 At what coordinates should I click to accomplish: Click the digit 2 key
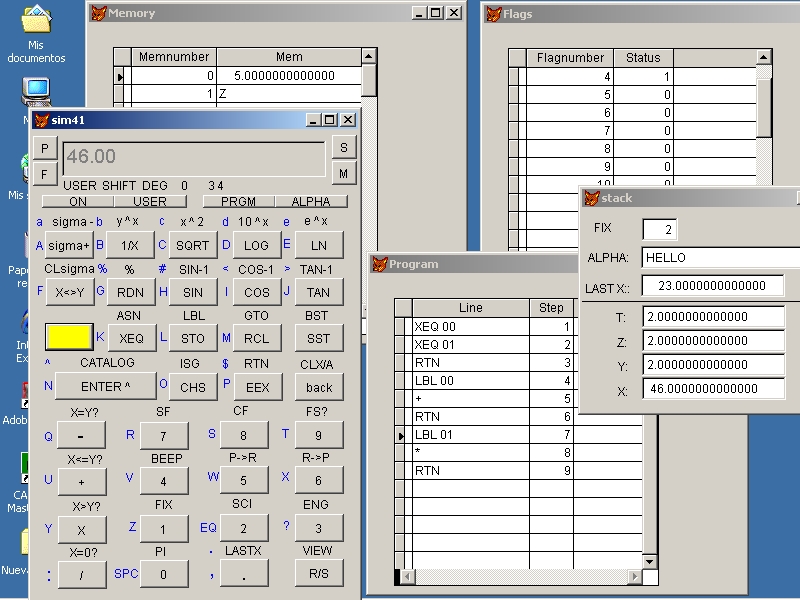coord(244,529)
